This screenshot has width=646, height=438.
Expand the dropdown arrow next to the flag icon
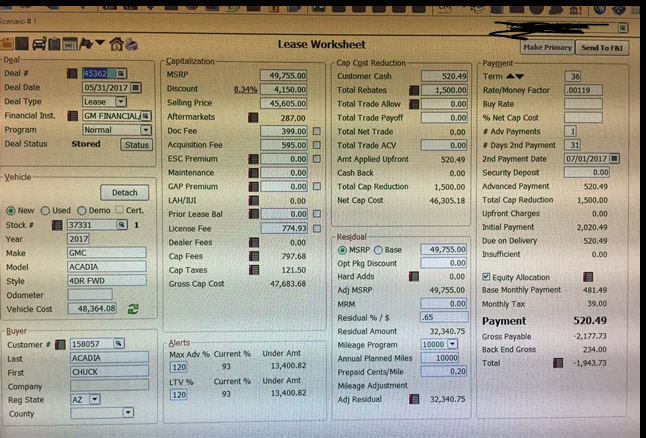point(100,43)
